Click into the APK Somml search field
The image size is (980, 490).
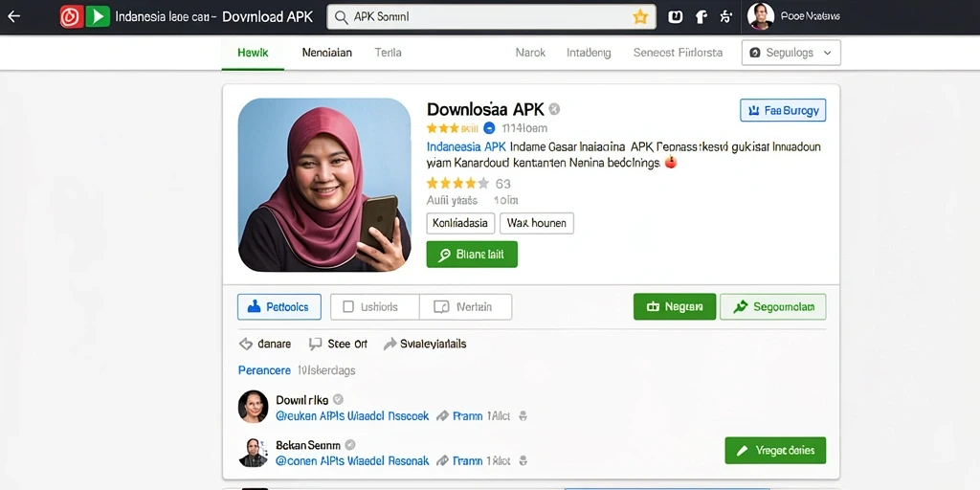pos(491,17)
